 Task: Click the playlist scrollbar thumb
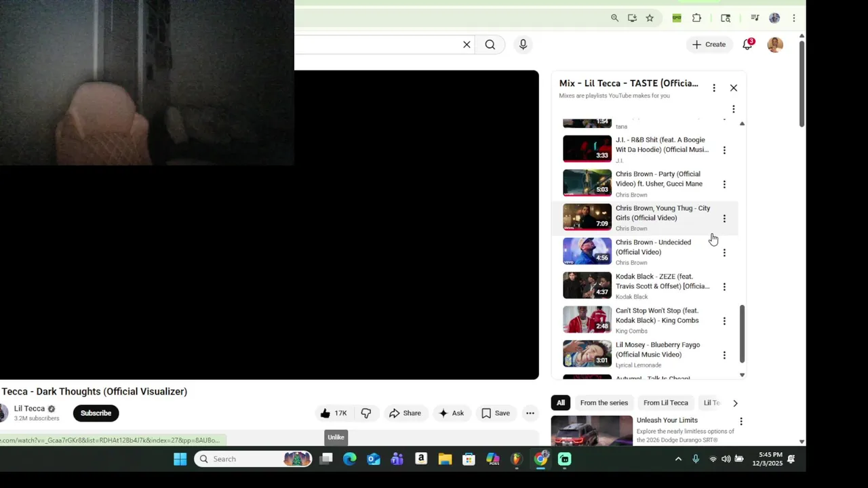tap(742, 333)
